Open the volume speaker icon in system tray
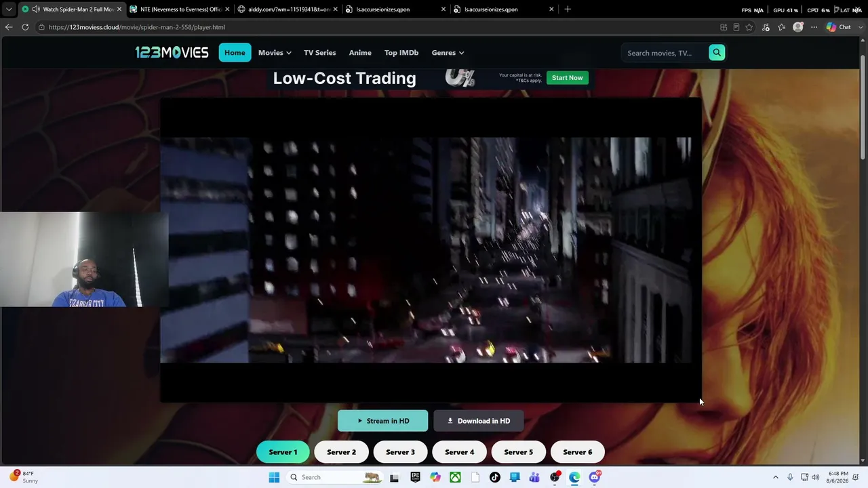Image resolution: width=868 pixels, height=488 pixels. coord(816,477)
